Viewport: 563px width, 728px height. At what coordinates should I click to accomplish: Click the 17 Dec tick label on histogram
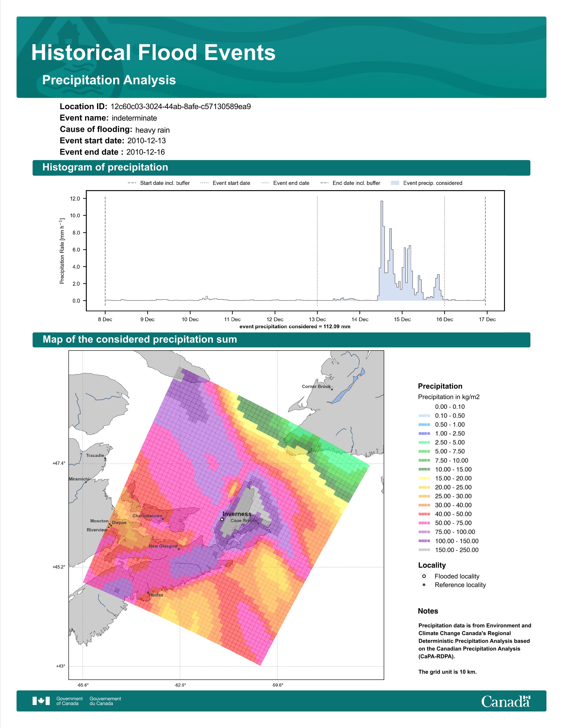coord(487,319)
